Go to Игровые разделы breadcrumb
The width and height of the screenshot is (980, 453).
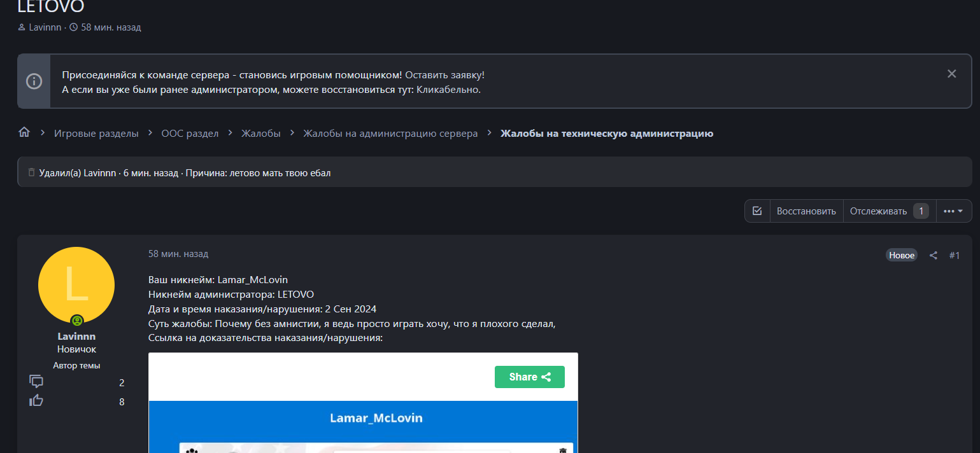point(96,133)
